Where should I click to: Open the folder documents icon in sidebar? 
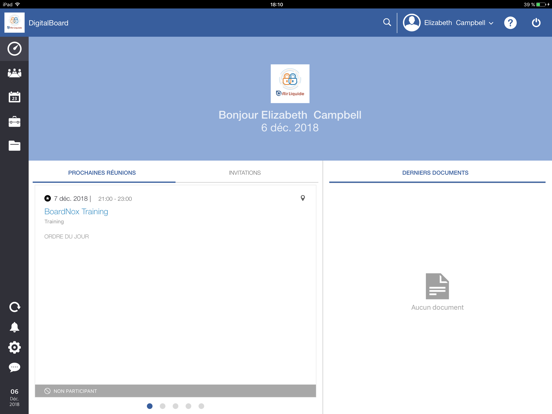point(14,146)
